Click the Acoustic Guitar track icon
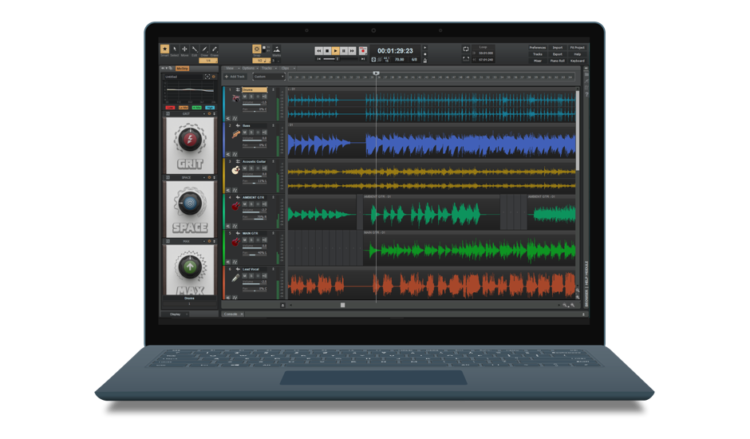The image size is (750, 439). coord(234,170)
